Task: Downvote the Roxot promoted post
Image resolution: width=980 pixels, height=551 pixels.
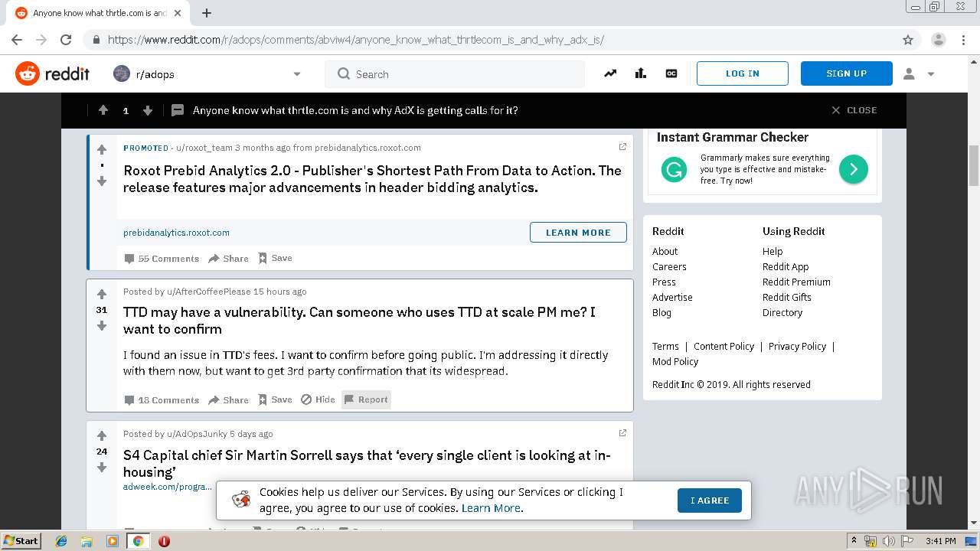Action: 102,181
